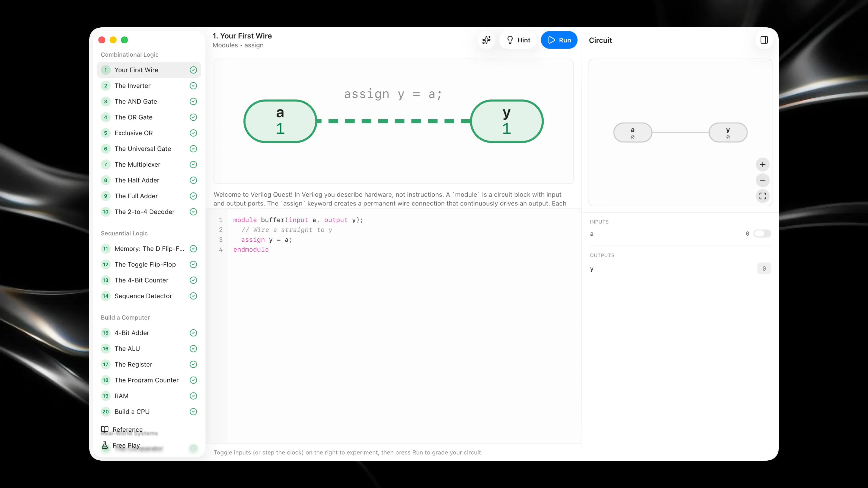Open lesson RAM

(x=149, y=396)
